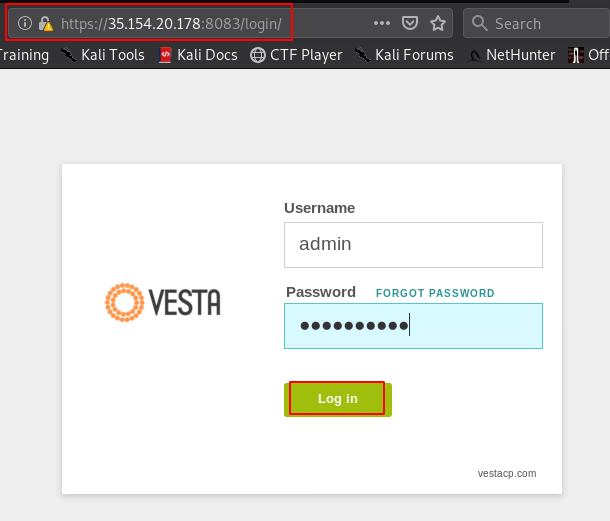Viewport: 610px width, 521px height.
Task: Open the CTF Player bookmark
Action: pos(296,55)
